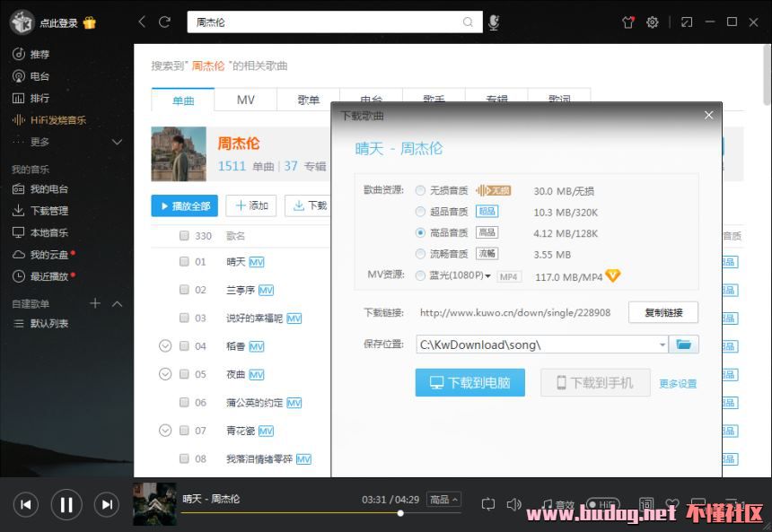Click the 播放全部 button
772x532 pixels.
click(185, 205)
